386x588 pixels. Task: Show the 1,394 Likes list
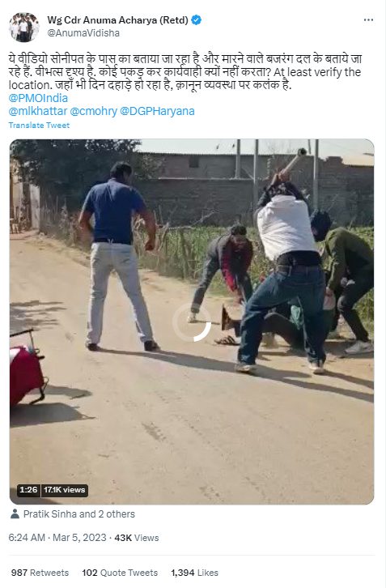point(194,573)
